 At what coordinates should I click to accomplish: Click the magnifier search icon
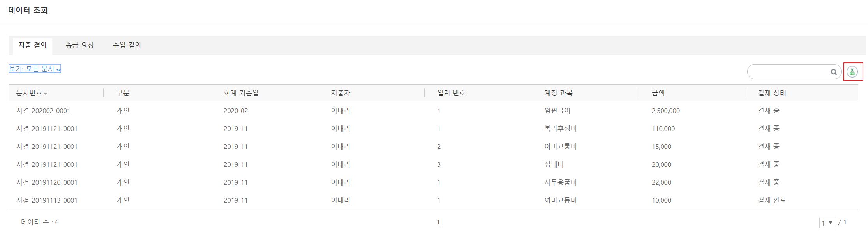834,72
